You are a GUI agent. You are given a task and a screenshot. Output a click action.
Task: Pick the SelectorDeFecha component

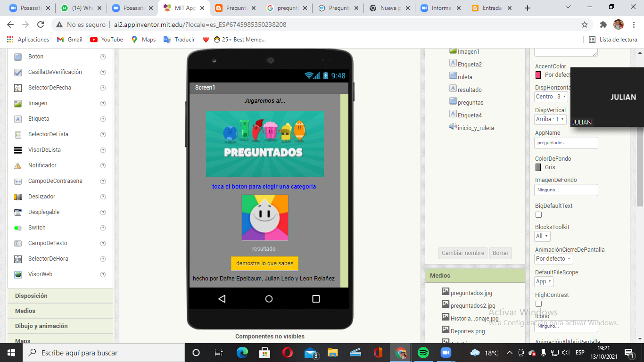[x=50, y=88]
